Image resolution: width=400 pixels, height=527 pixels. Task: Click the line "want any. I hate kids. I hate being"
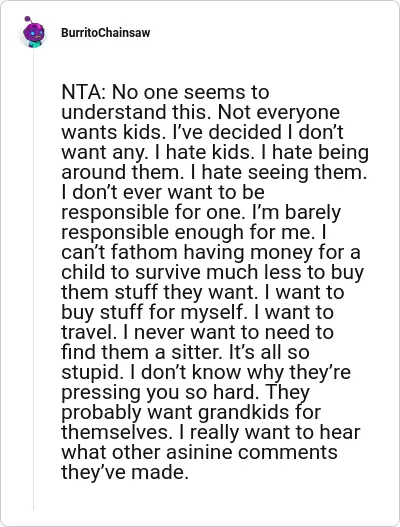pyautogui.click(x=215, y=152)
